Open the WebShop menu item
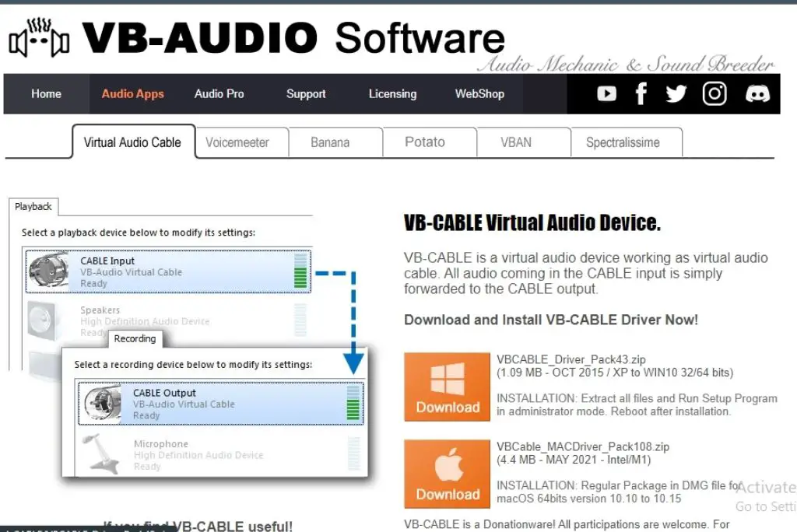 pyautogui.click(x=479, y=93)
